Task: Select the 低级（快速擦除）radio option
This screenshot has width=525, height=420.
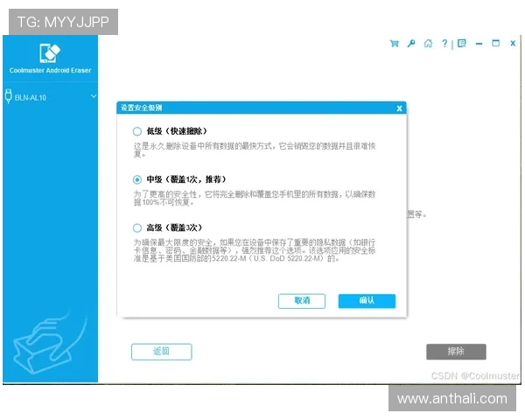Action: pos(137,131)
